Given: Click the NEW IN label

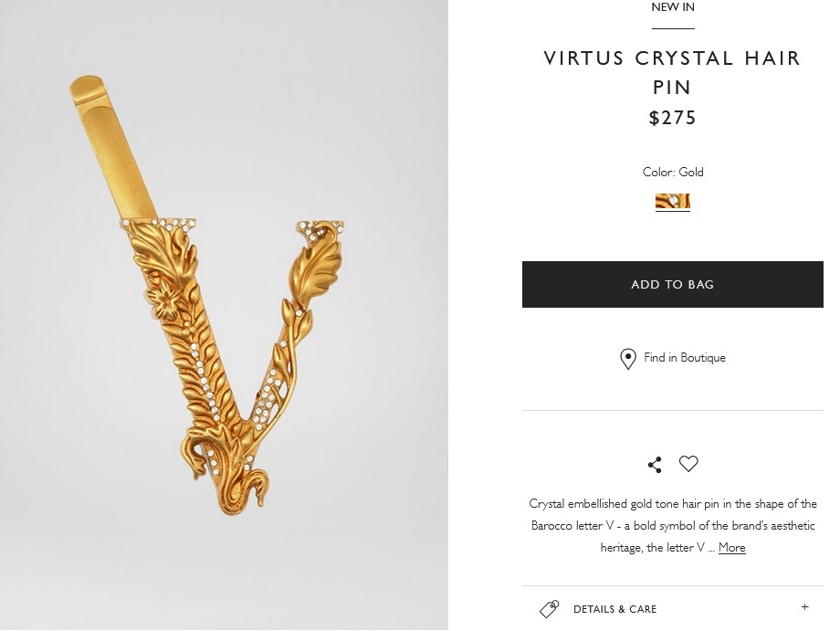Looking at the screenshot, I should coord(673,7).
